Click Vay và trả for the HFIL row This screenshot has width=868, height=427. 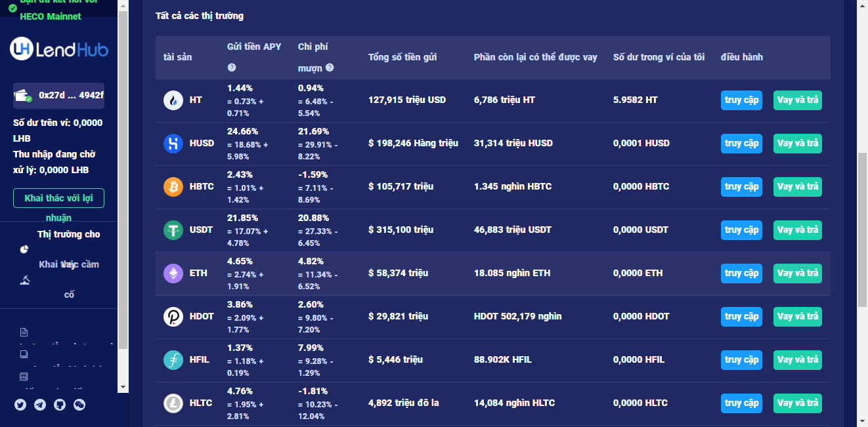(797, 360)
